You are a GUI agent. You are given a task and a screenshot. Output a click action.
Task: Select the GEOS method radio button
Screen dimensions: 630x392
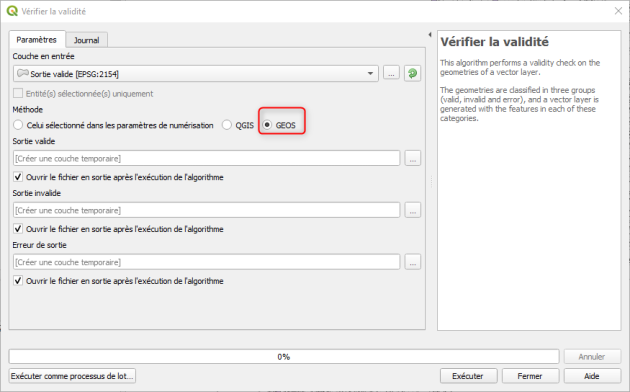[267, 125]
